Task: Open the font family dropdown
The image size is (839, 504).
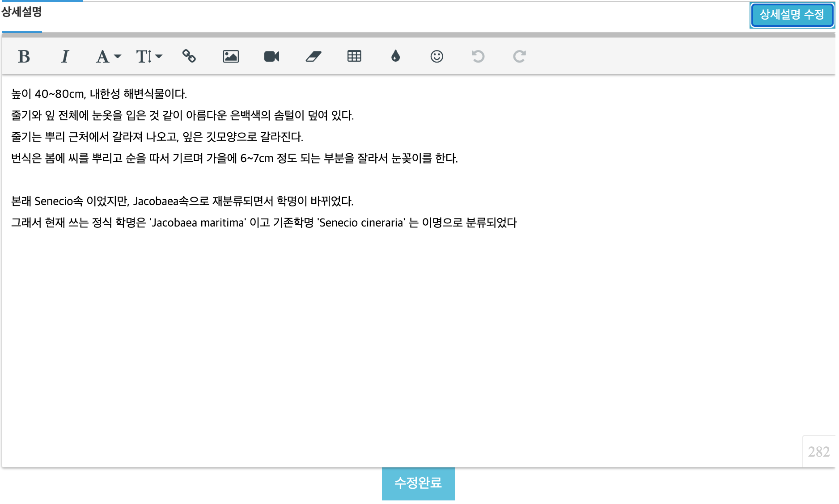Action: pos(108,57)
